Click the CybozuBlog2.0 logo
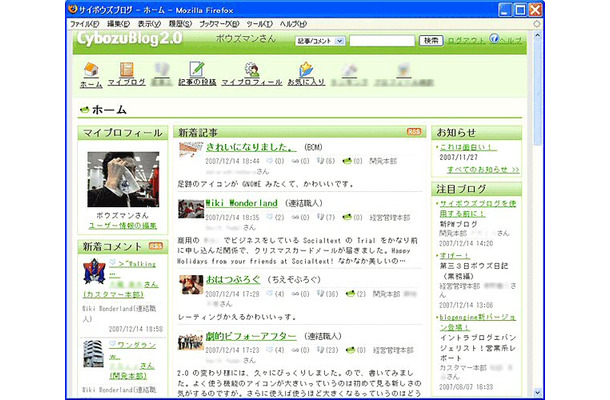Viewport: 610px width, 400px height. [x=129, y=39]
